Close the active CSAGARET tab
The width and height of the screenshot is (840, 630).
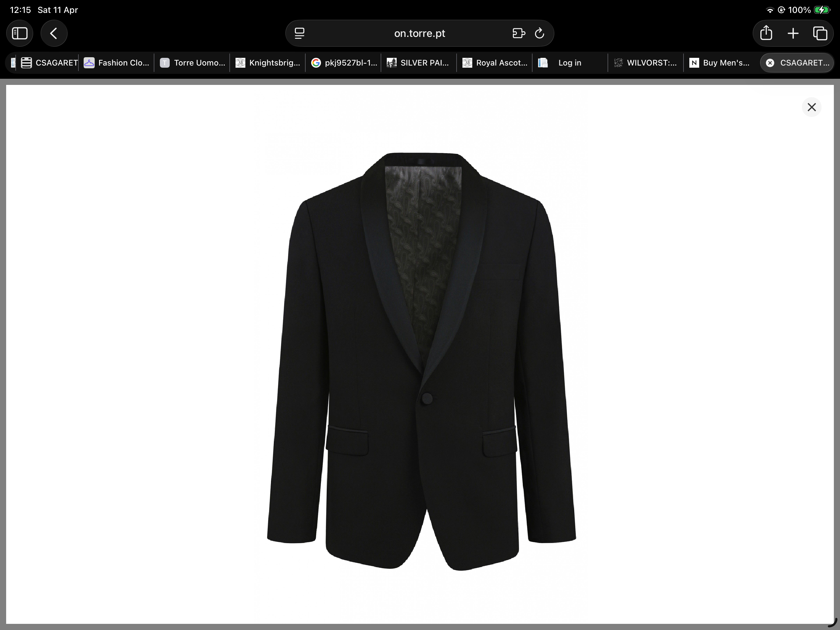pyautogui.click(x=770, y=63)
